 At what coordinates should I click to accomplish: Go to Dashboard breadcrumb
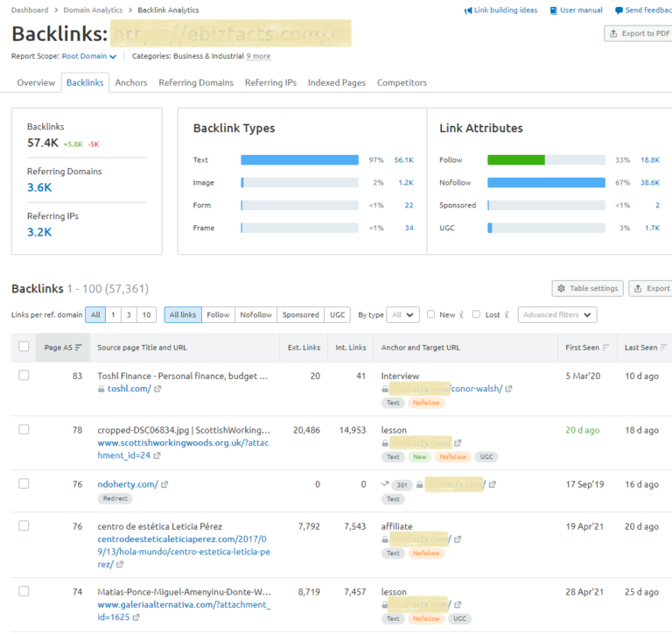pos(30,10)
